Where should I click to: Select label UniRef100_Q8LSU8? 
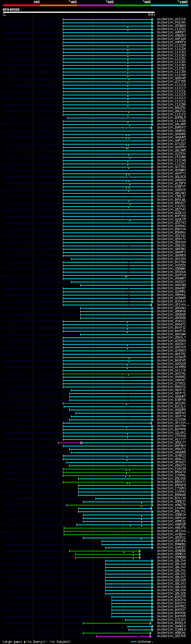coord(171,593)
